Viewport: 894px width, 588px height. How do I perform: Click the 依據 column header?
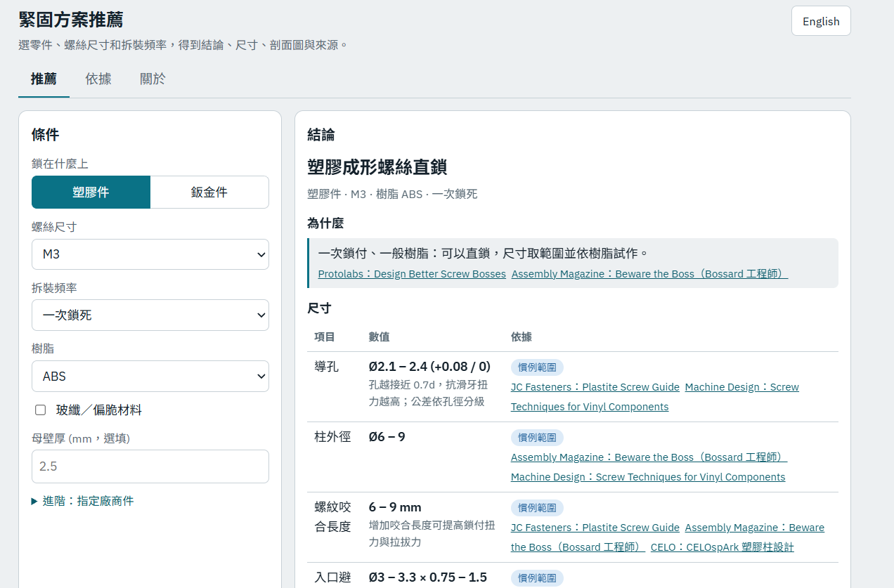[x=521, y=337]
